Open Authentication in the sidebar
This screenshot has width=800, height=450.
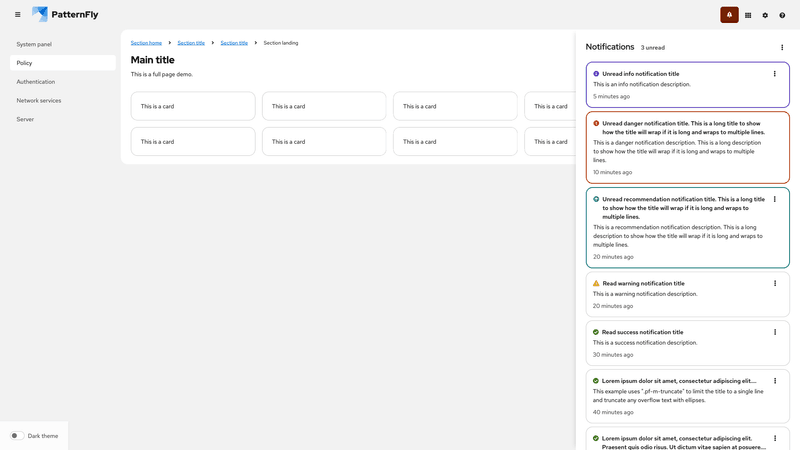point(36,82)
